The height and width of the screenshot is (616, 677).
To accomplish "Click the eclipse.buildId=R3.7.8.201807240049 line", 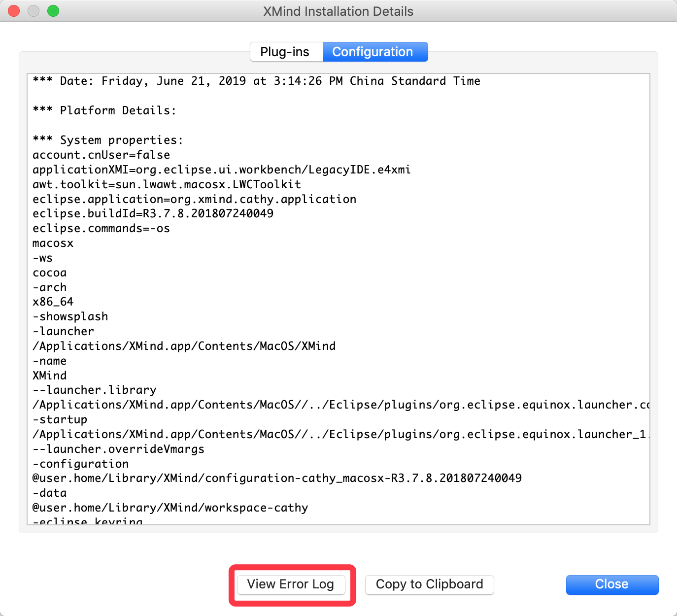I will pos(153,213).
